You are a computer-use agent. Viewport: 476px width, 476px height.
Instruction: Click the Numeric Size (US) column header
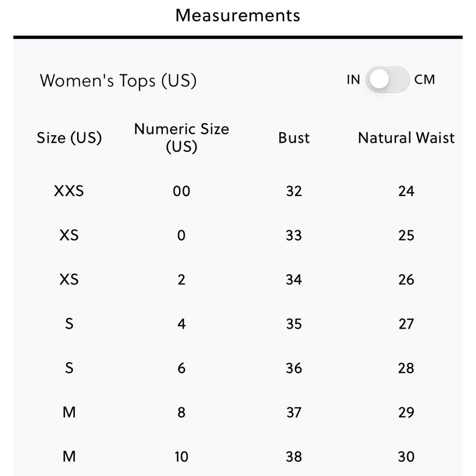coord(181,138)
